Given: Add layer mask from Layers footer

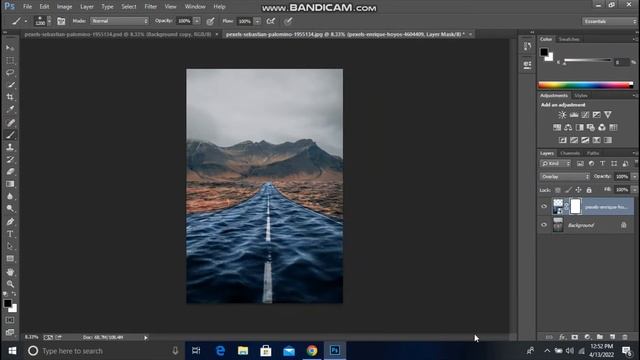Looking at the screenshot, I should [x=575, y=337].
